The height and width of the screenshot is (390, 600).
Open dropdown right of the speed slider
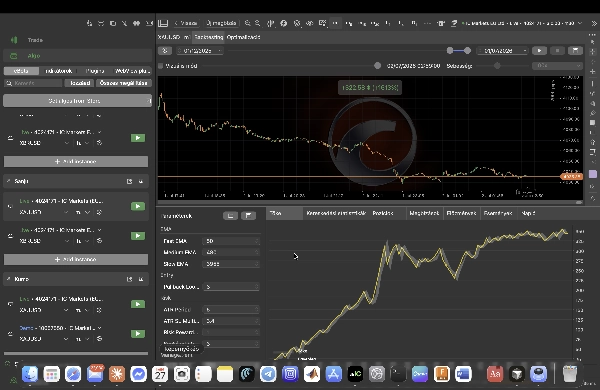557,66
